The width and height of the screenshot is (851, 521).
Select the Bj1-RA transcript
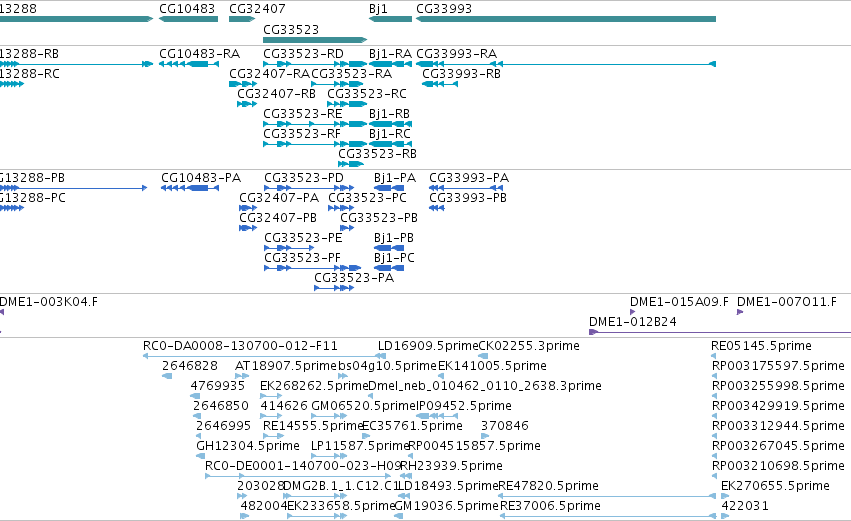coord(390,64)
